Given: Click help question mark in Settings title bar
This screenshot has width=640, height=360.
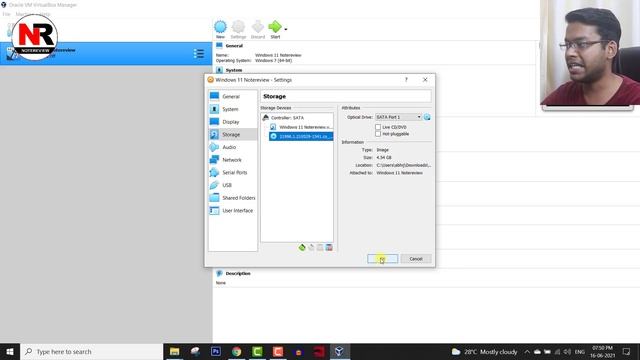Looking at the screenshot, I should point(406,80).
